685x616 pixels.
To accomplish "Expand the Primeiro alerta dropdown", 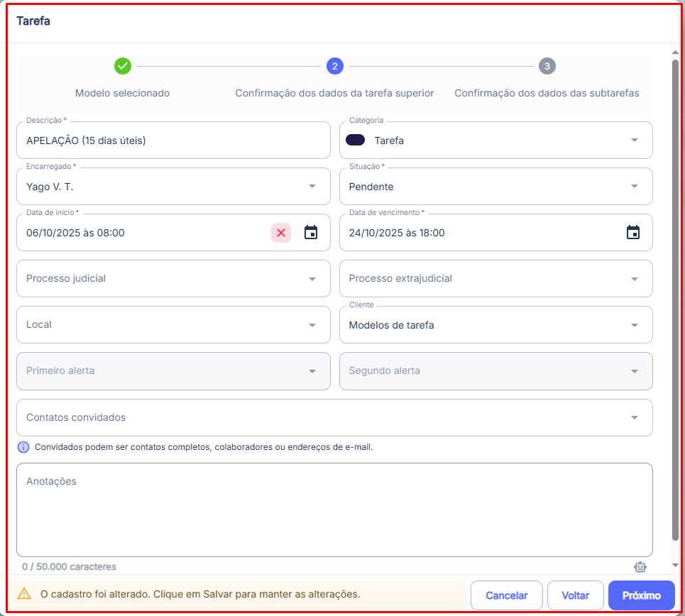I will (x=173, y=371).
